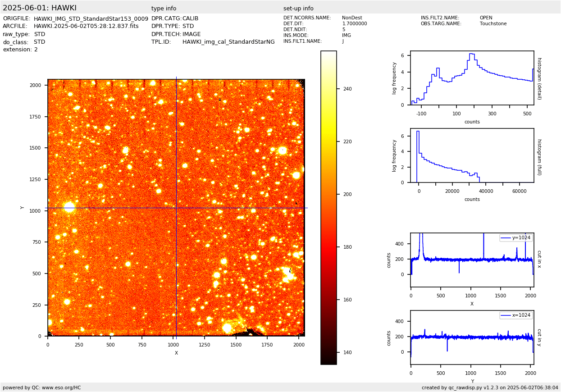
Task: Click the crosshair intersection in detector image
Action: [x=176, y=208]
